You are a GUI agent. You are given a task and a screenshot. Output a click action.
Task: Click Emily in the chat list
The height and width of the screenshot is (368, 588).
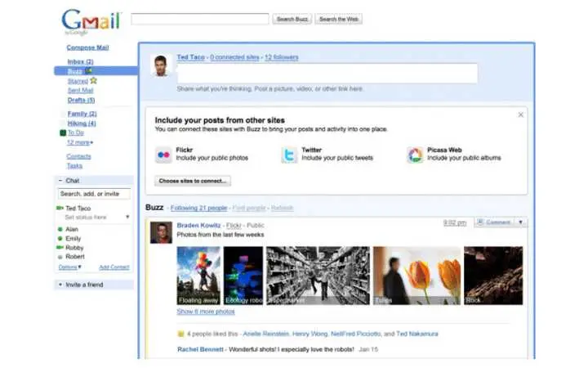[73, 239]
